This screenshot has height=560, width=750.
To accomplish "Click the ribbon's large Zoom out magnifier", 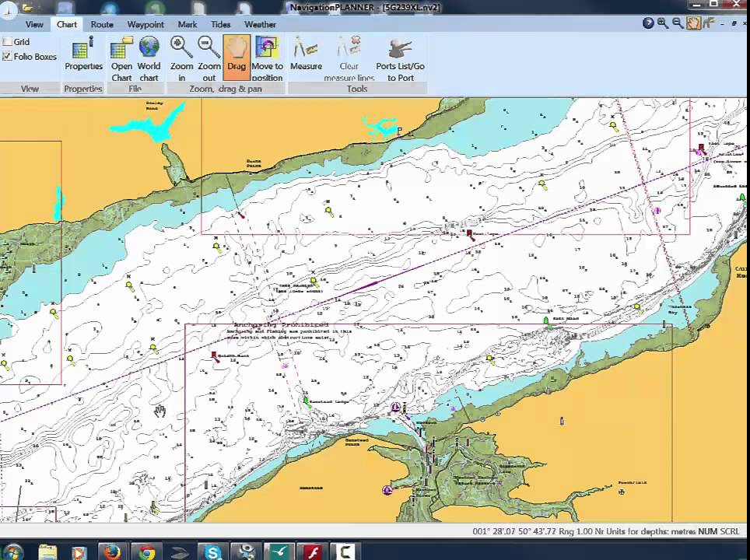I will [209, 58].
